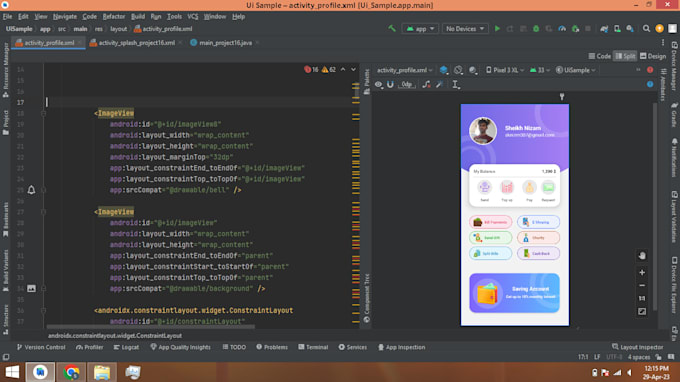
Task: Open the Pixel 3 XL device dropdown
Action: (x=505, y=70)
